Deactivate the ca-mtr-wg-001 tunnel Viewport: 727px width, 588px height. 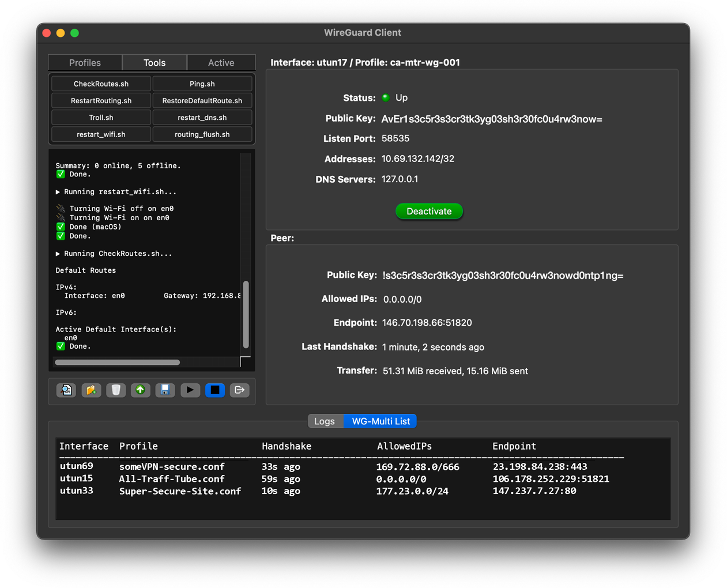pos(429,212)
